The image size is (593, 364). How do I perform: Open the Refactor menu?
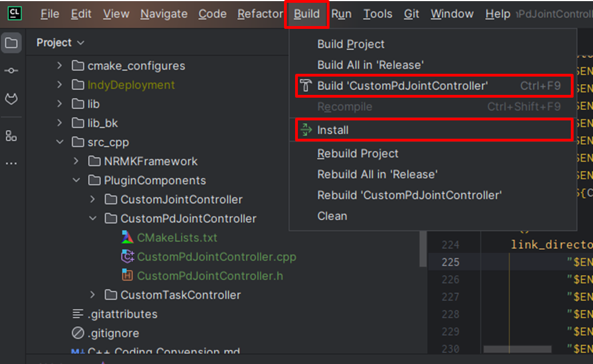click(x=260, y=14)
